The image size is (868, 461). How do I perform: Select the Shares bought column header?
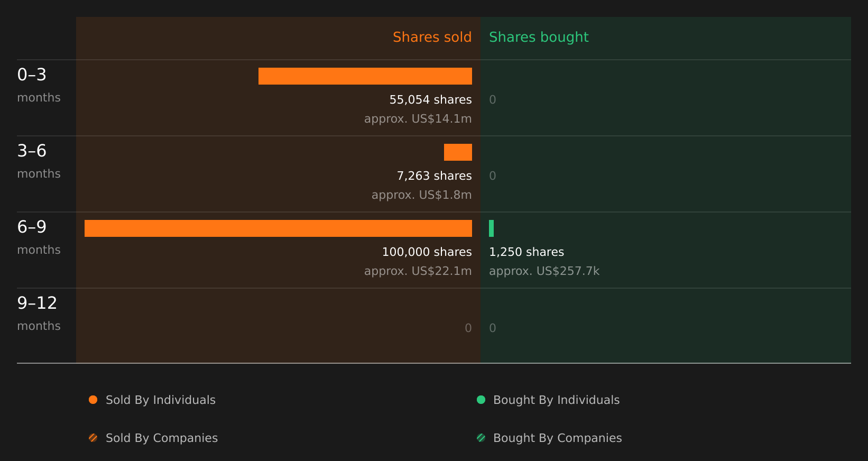539,37
